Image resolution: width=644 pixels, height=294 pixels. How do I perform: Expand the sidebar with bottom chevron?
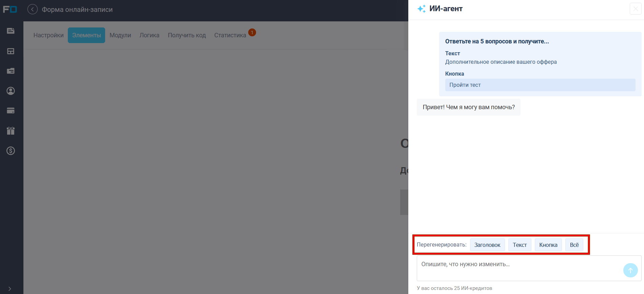(x=10, y=289)
